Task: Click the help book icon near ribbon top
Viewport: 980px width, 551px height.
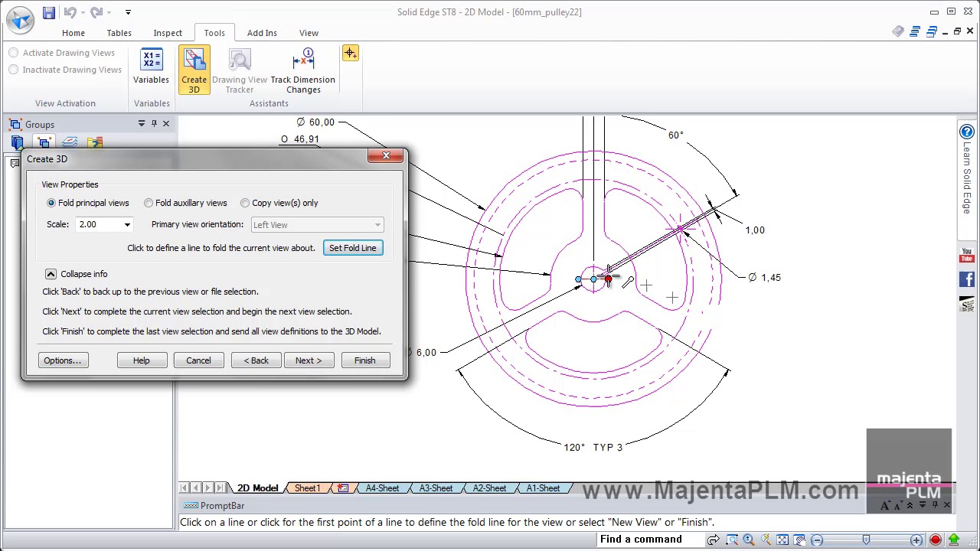Action: 899,31
